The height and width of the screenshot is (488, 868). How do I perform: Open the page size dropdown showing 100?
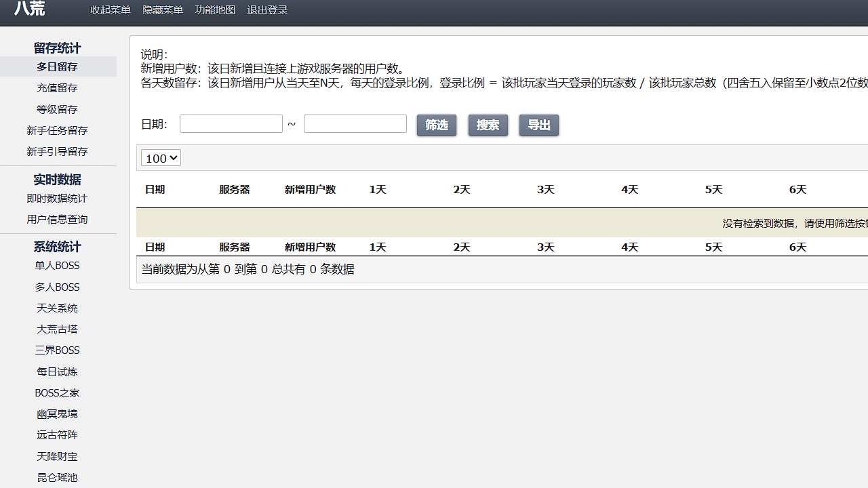pyautogui.click(x=161, y=157)
